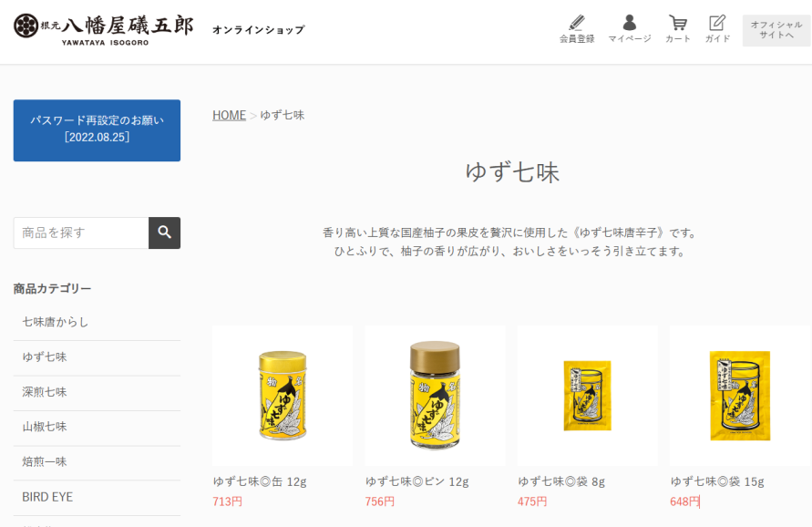Screen dimensions: 812x527
Task: Go to the HOME breadcrumb link
Action: [x=229, y=115]
